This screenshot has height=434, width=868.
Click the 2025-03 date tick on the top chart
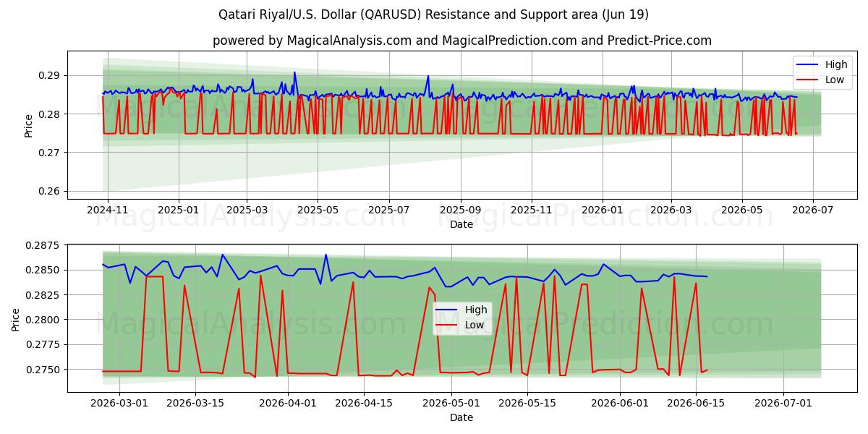click(247, 209)
